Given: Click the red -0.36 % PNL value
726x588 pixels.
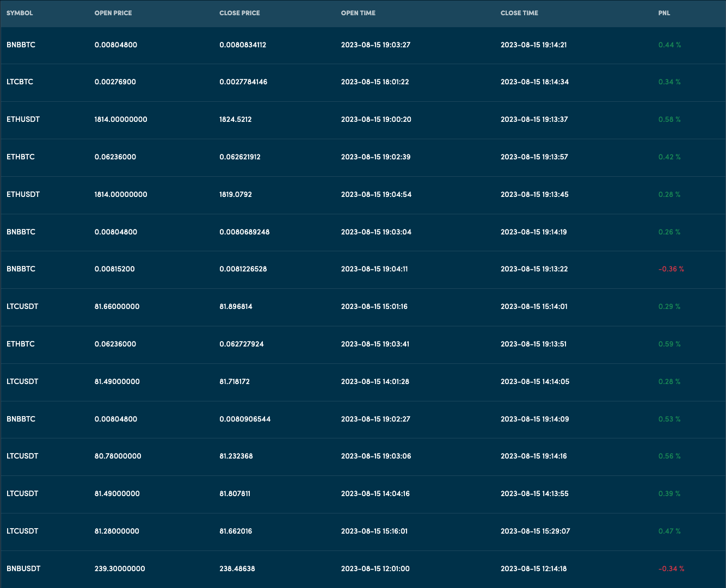Looking at the screenshot, I should (671, 269).
